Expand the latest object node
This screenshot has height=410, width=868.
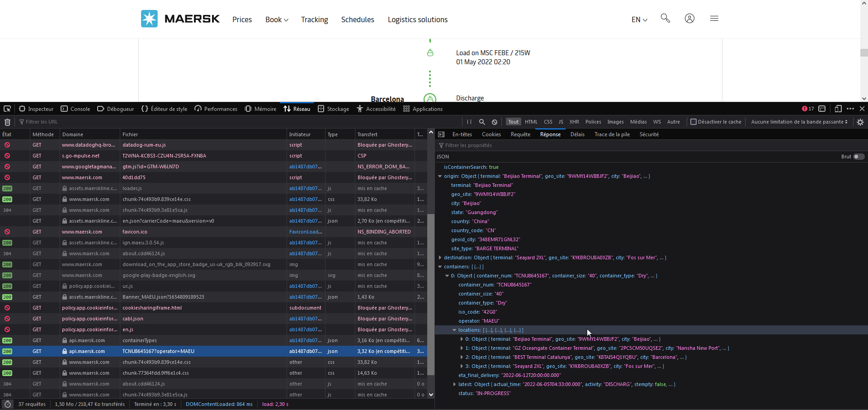454,384
